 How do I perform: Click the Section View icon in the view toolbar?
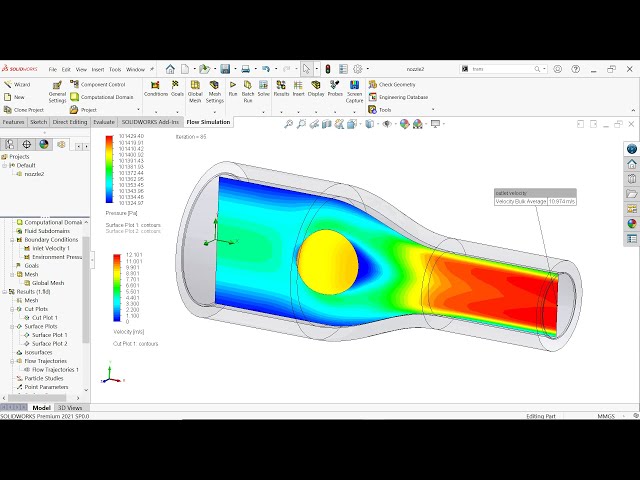pos(327,124)
